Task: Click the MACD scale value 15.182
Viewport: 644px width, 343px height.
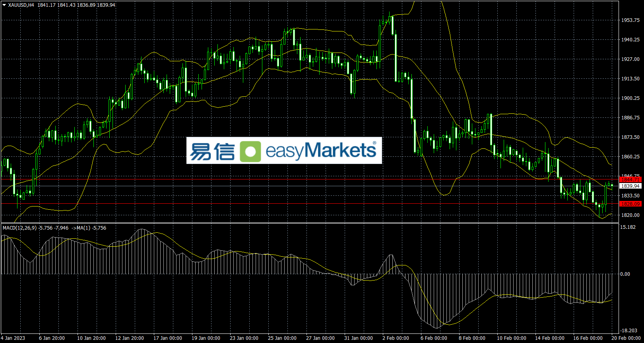Action: pos(628,227)
